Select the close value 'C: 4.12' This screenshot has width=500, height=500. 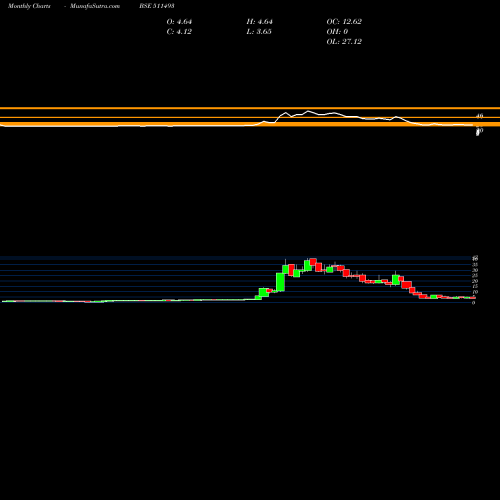[179, 32]
